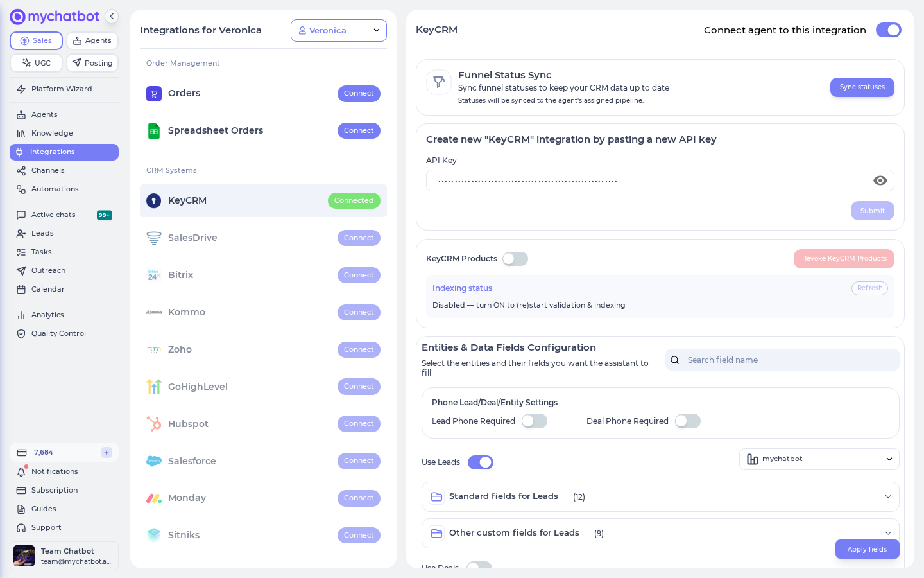This screenshot has height=578, width=924.
Task: Open the mychatbot pipeline dropdown
Action: click(819, 459)
